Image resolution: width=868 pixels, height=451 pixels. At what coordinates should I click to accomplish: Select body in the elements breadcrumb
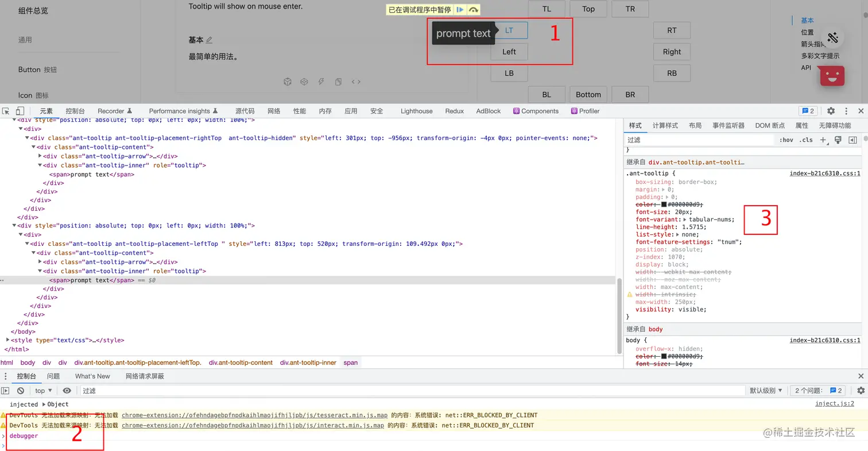(28, 363)
